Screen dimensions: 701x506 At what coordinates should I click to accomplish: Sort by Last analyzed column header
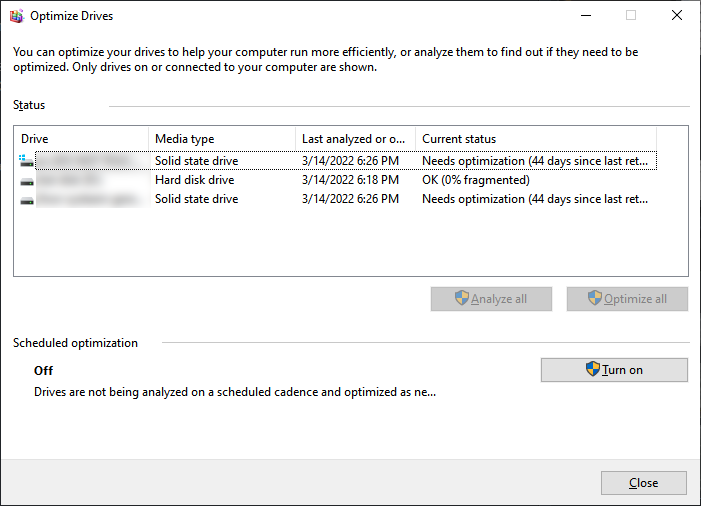click(354, 139)
